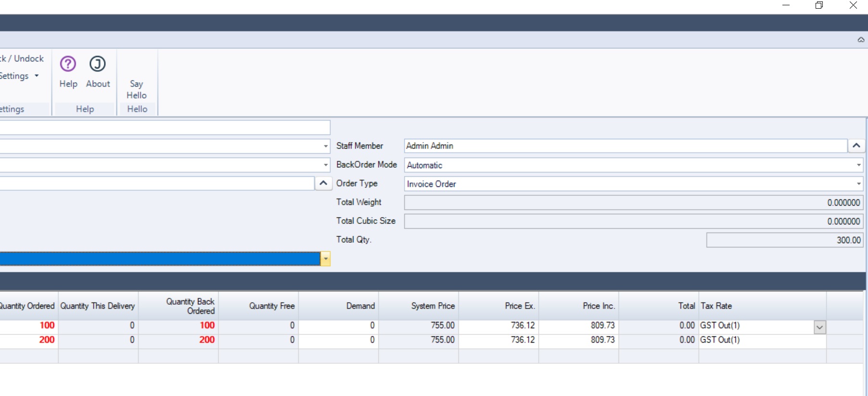Image resolution: width=868 pixels, height=396 pixels.
Task: Collapse the ribbon using the top-right chevron
Action: point(861,40)
